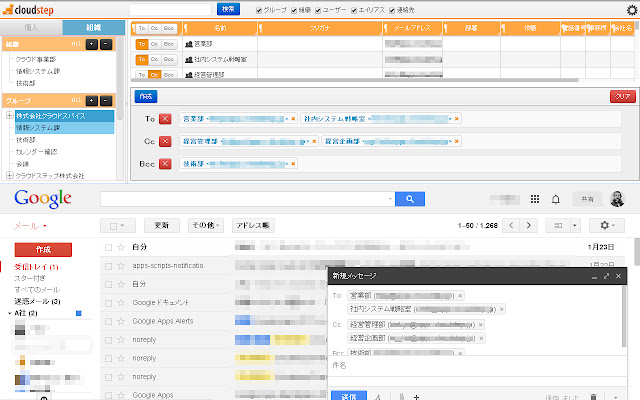This screenshot has width=640, height=400.
Task: Clear all To recipients with red X
Action: click(165, 119)
